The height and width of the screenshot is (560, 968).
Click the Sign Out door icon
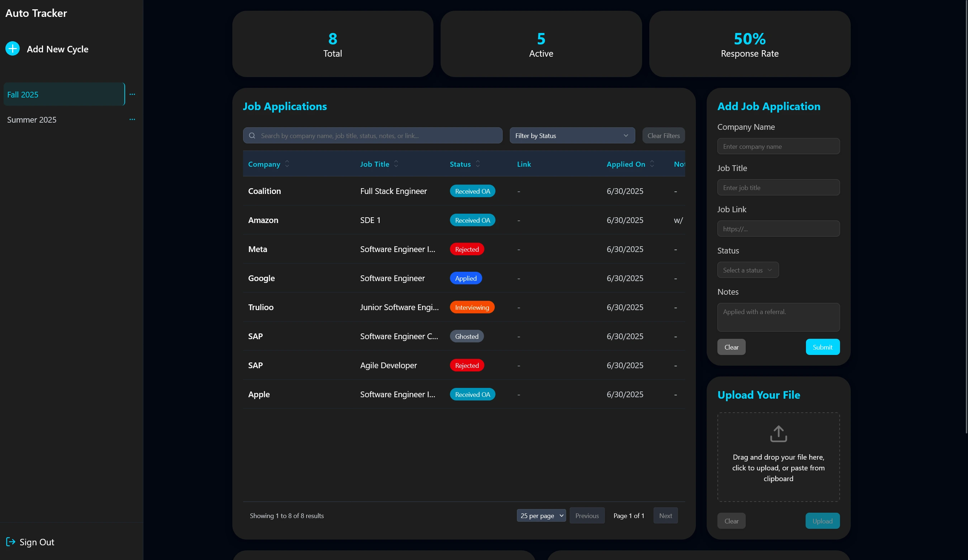click(x=11, y=542)
